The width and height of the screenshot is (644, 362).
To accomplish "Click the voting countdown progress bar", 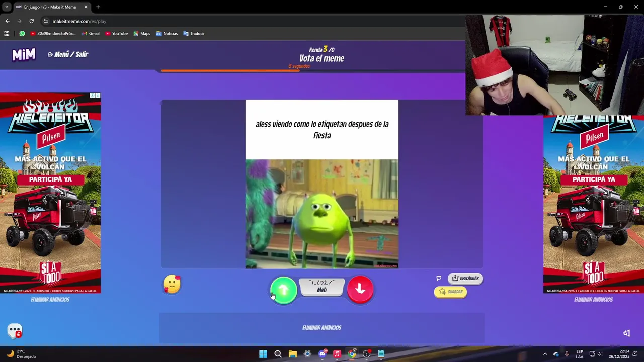I will pos(322,71).
